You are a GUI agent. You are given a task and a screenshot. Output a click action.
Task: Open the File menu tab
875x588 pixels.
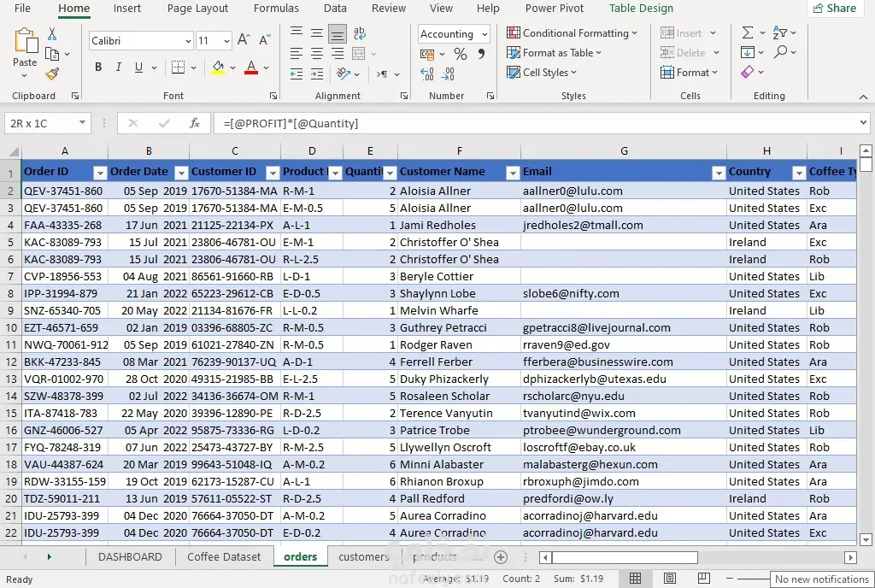click(x=22, y=8)
